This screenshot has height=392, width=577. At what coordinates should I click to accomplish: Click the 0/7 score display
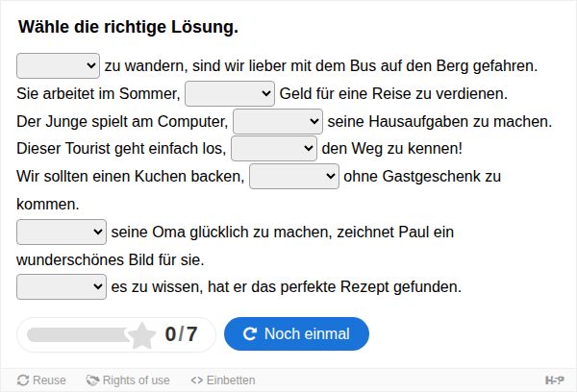[181, 334]
